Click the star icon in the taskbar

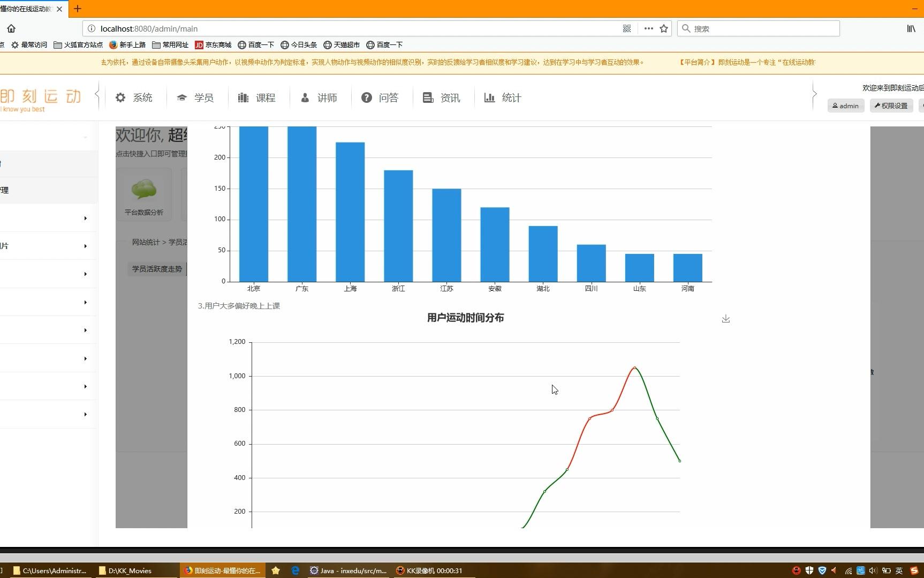pyautogui.click(x=276, y=571)
